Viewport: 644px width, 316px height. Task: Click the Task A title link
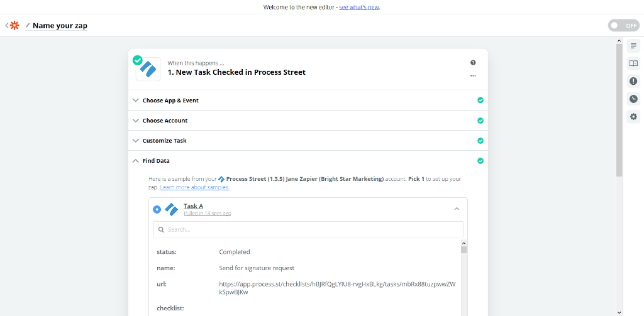coord(194,206)
